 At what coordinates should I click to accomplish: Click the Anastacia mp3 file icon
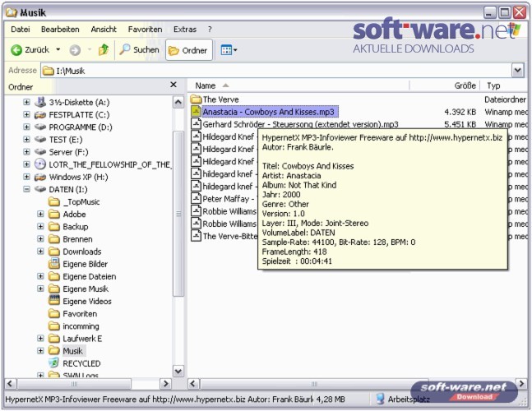pyautogui.click(x=196, y=111)
